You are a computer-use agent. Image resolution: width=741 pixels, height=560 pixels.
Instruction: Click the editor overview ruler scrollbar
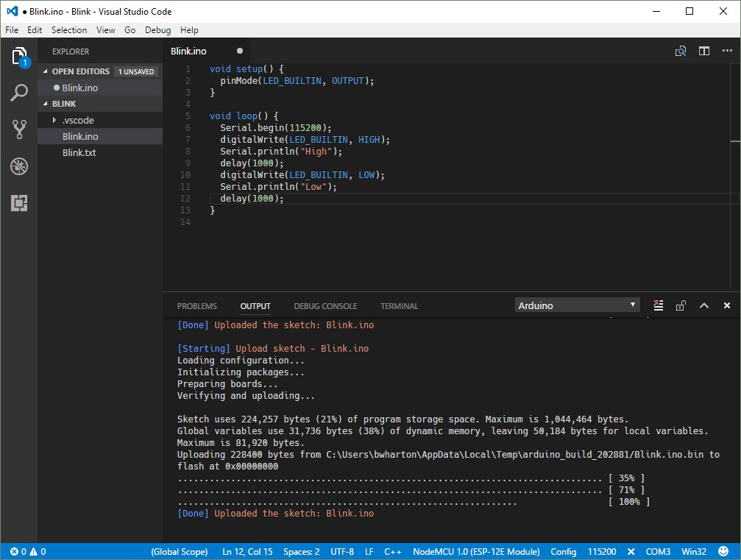point(735,177)
